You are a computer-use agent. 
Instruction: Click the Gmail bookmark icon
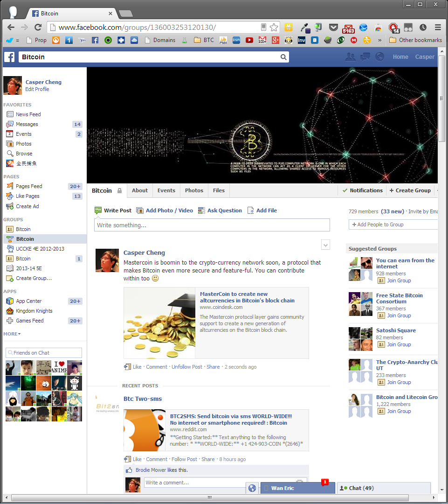[x=262, y=40]
